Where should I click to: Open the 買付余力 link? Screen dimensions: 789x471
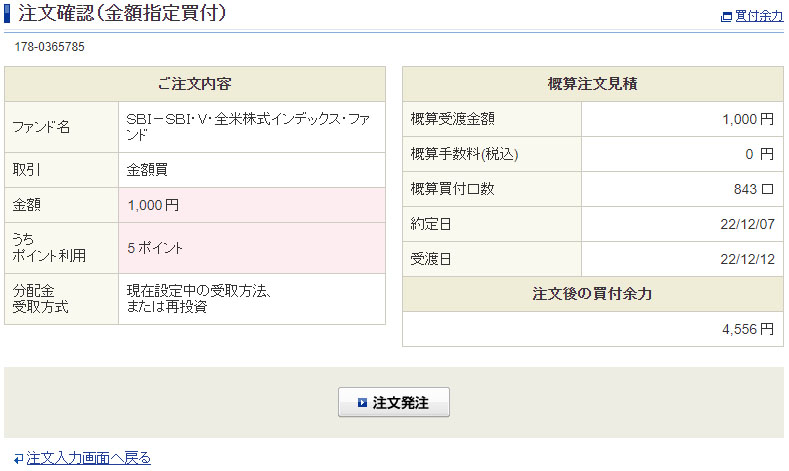[759, 16]
